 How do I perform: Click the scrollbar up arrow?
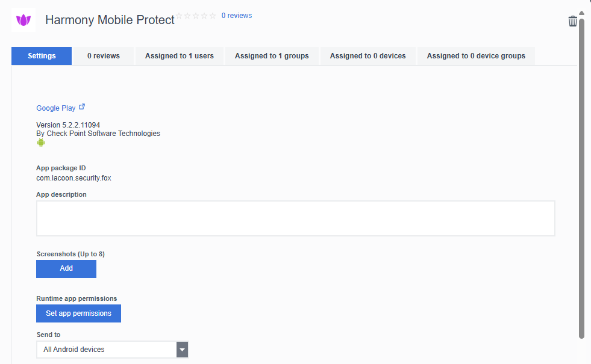point(581,13)
